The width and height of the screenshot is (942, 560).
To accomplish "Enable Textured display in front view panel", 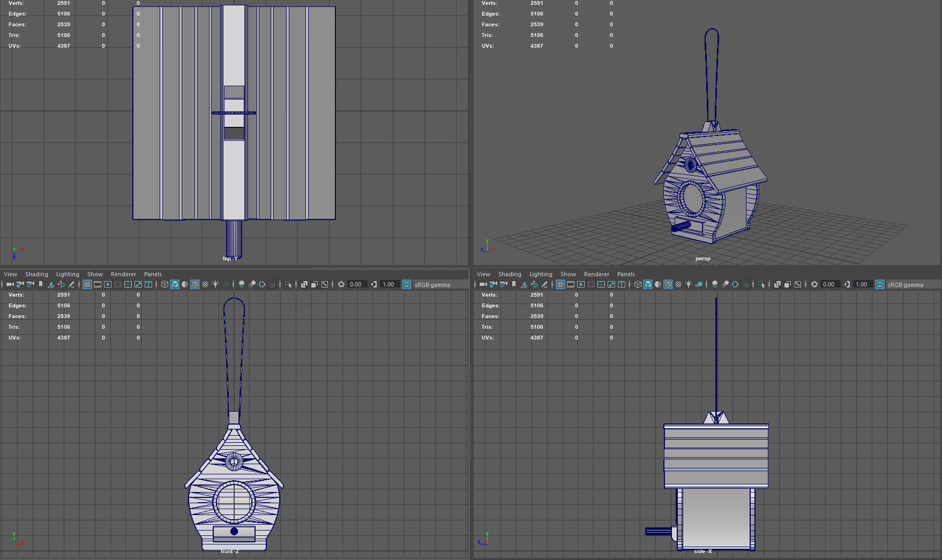I will click(205, 284).
